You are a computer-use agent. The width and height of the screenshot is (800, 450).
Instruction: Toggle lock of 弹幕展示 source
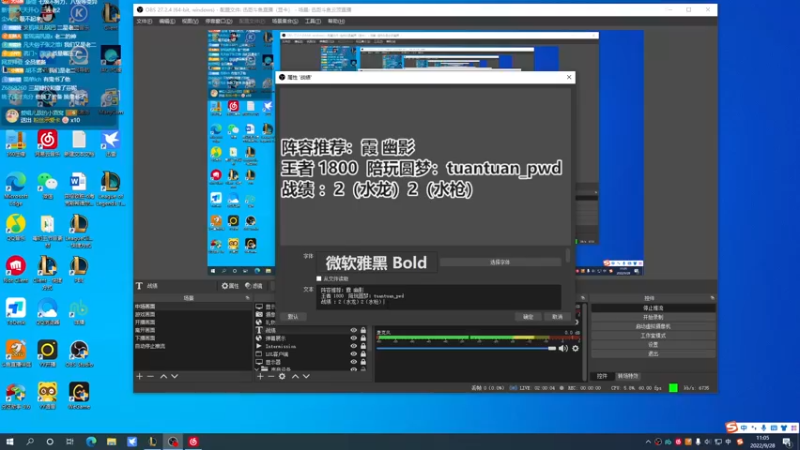[363, 338]
